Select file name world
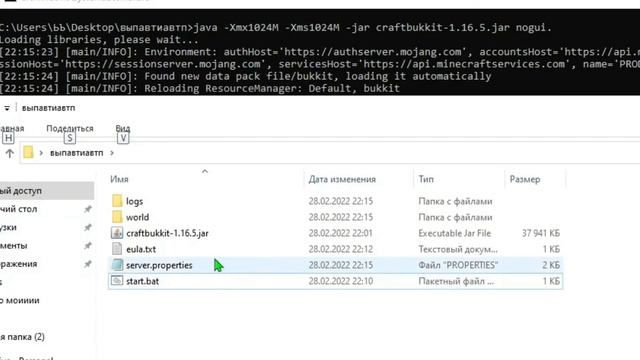640x360 pixels. coord(138,217)
